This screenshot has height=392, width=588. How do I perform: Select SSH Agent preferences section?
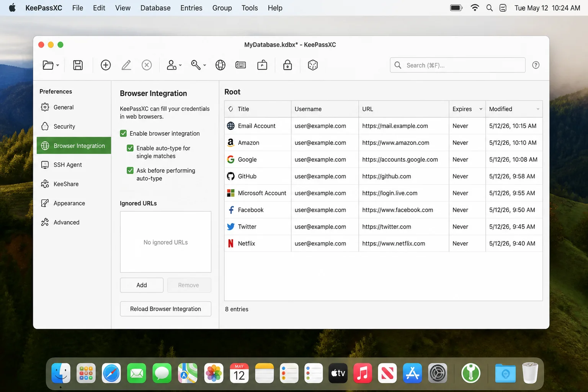point(74,165)
